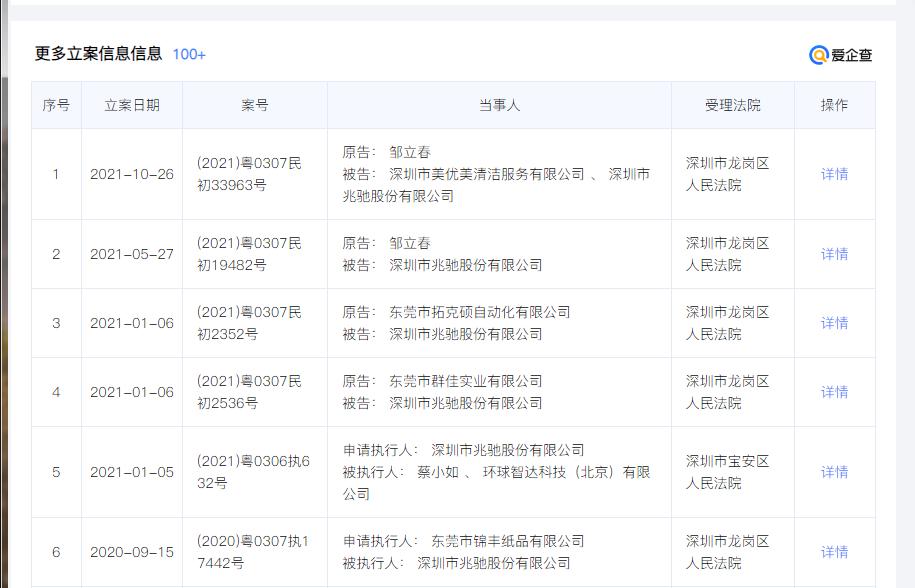This screenshot has height=588, width=915.
Task: Click the 案号 table header
Action: 254,104
